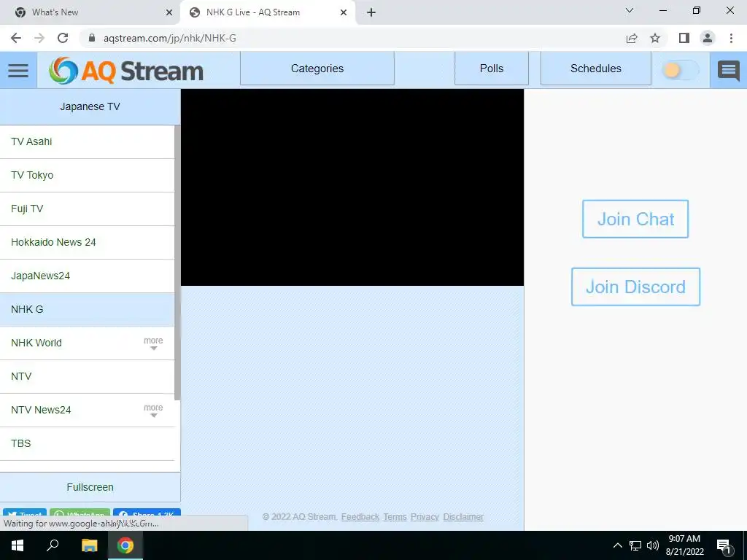Reload the current page
747x560 pixels.
coord(63,38)
